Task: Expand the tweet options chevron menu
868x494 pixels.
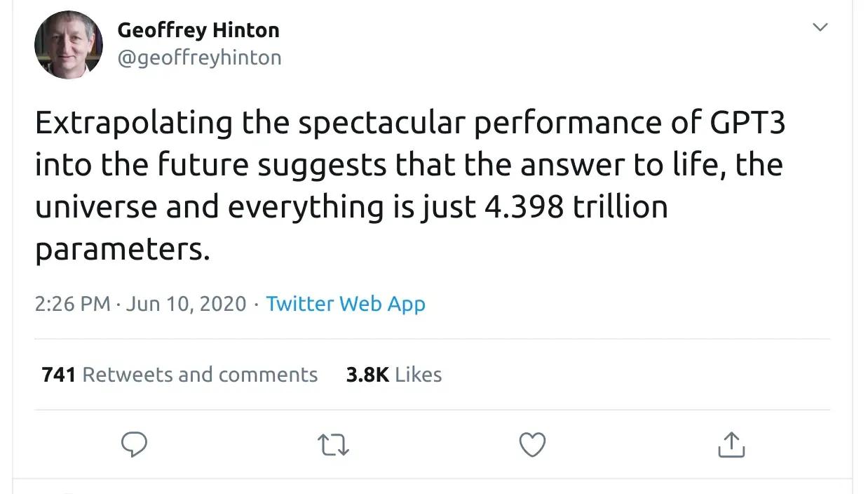Action: pyautogui.click(x=820, y=27)
